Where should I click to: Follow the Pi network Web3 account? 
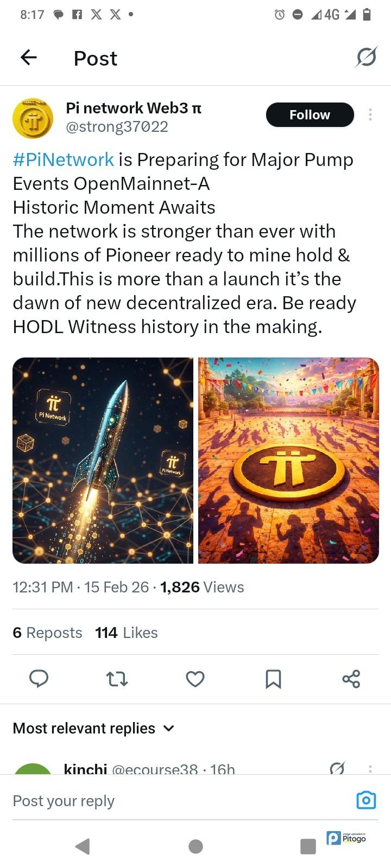310,115
